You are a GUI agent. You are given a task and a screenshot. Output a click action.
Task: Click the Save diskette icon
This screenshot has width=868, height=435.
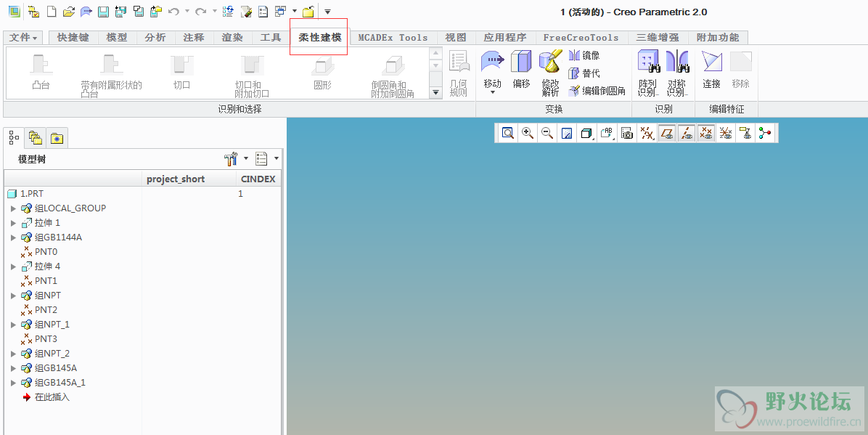point(103,12)
